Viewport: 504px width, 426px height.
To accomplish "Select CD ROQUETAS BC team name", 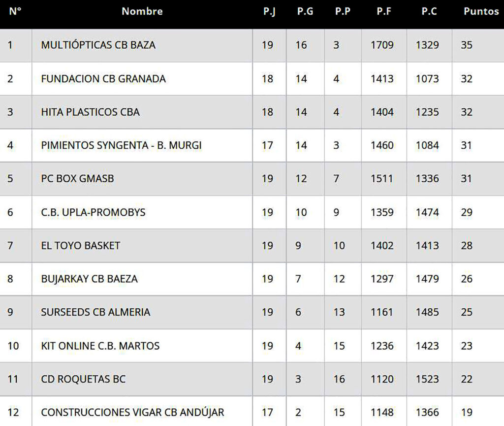I will tap(83, 379).
